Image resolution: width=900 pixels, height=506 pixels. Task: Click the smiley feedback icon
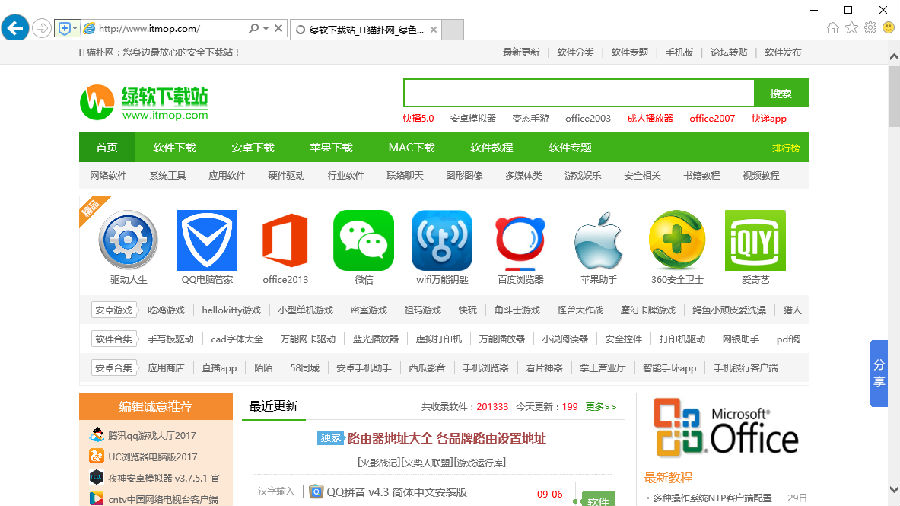[x=889, y=28]
